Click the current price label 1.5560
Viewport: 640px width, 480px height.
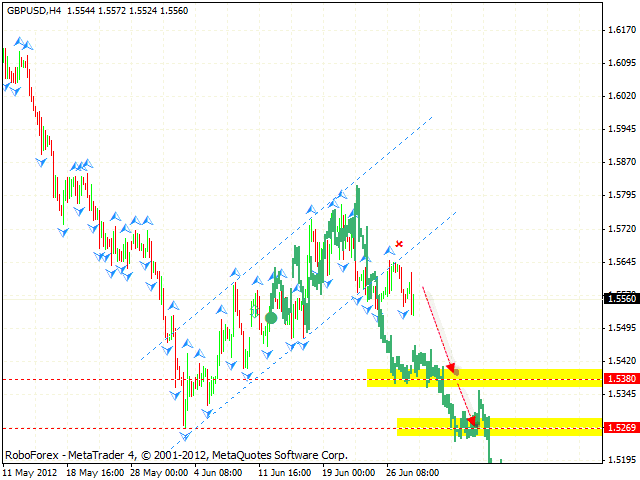pyautogui.click(x=621, y=299)
